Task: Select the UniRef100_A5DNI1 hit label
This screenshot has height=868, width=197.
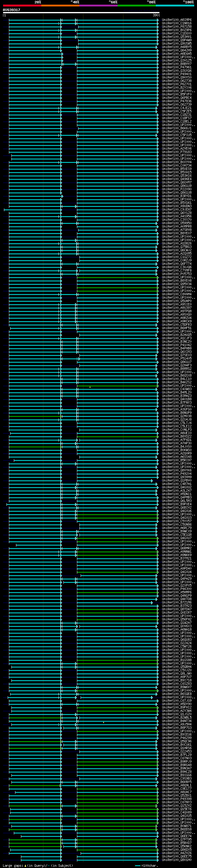Action: tap(177, 494)
